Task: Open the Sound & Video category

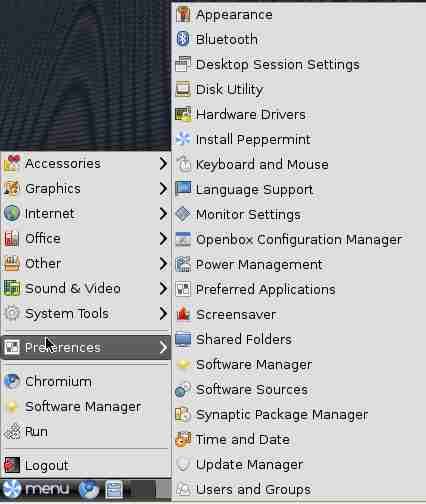Action: pos(86,288)
